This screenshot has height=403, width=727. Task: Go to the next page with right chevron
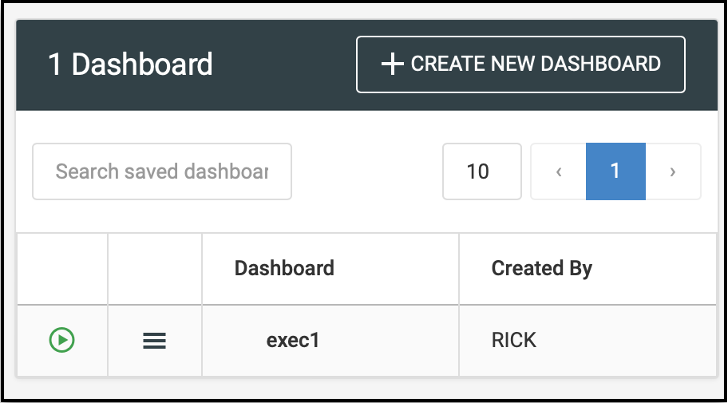672,171
